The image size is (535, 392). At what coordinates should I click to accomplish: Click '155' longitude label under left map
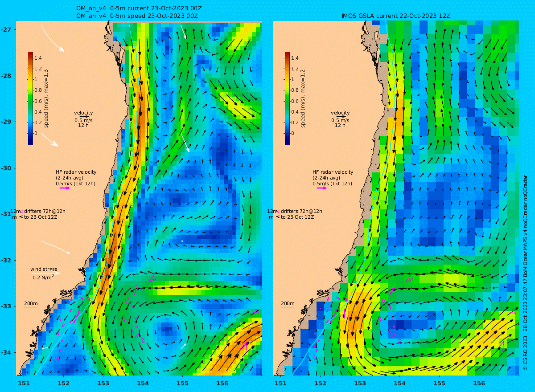pyautogui.click(x=182, y=383)
